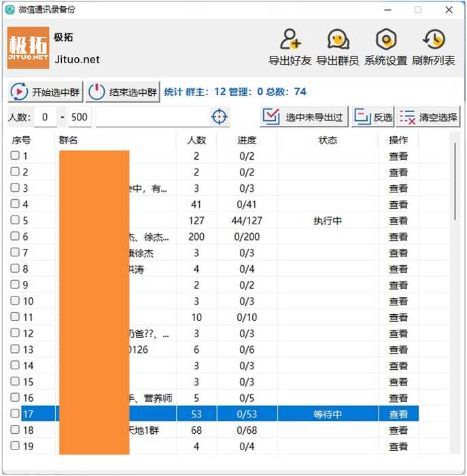
Task: Check the checkbox for row 5
Action: (x=15, y=220)
